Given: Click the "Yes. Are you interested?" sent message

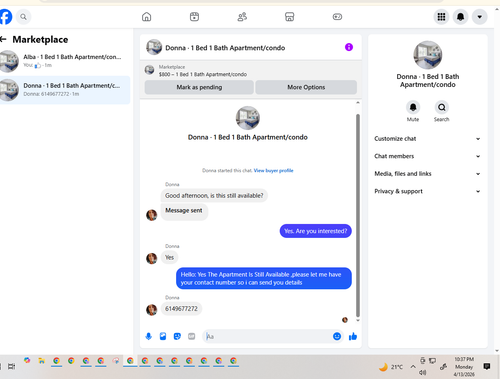Looking at the screenshot, I should (315, 231).
